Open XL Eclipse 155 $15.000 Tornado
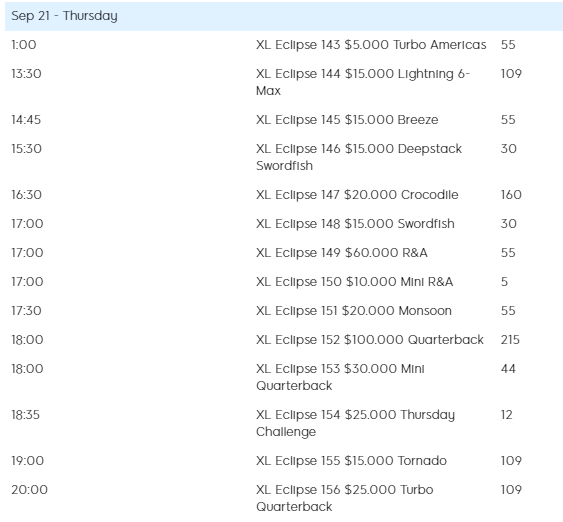Image resolution: width=563 pixels, height=522 pixels. tap(351, 461)
